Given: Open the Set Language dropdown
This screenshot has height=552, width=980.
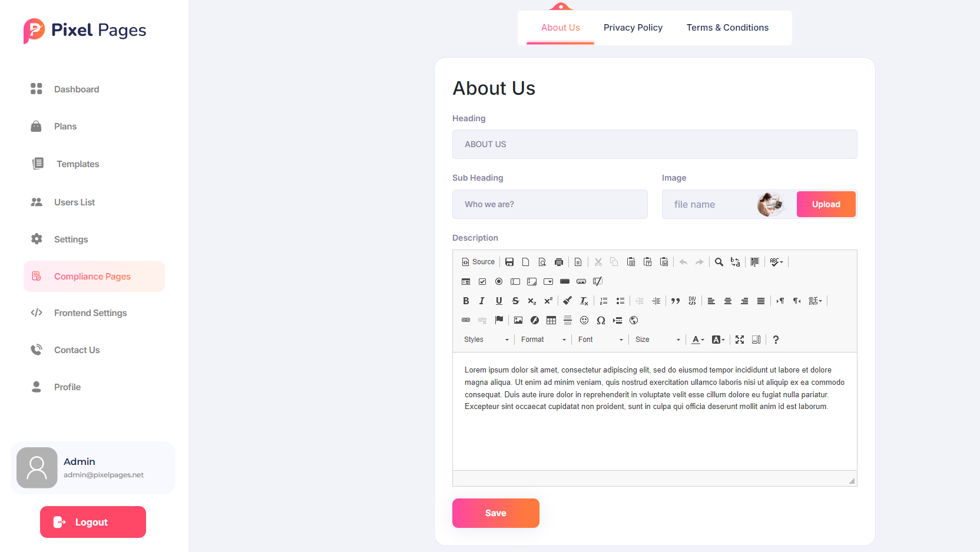Looking at the screenshot, I should (816, 301).
